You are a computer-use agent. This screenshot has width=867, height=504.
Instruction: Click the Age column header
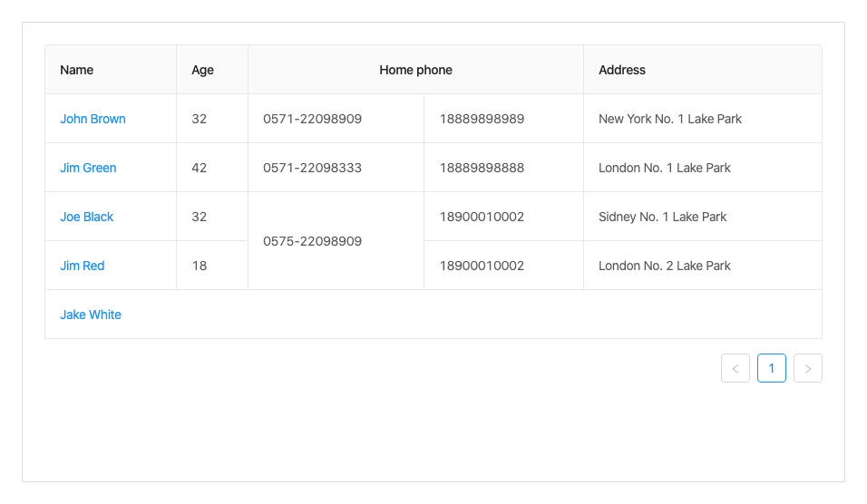[x=203, y=70]
